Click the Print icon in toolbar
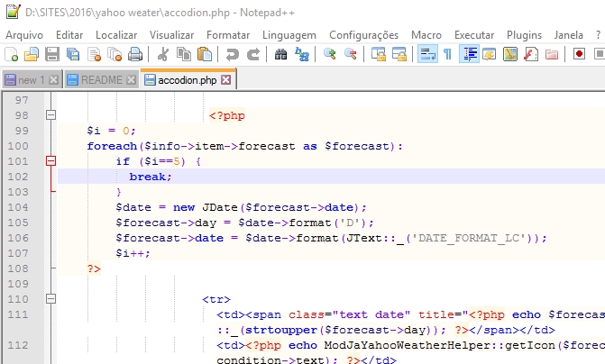605x364 pixels. pos(134,55)
